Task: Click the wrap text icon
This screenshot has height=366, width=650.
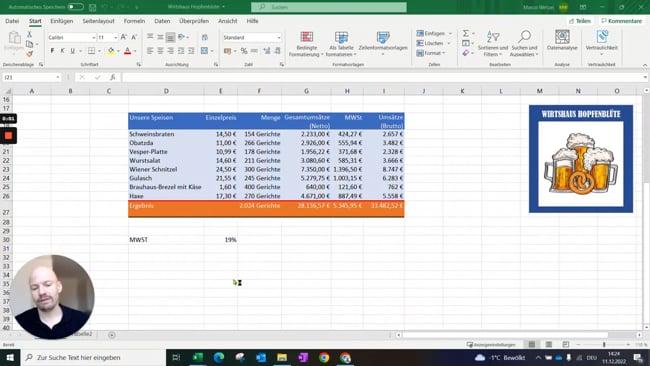Action: click(x=205, y=37)
